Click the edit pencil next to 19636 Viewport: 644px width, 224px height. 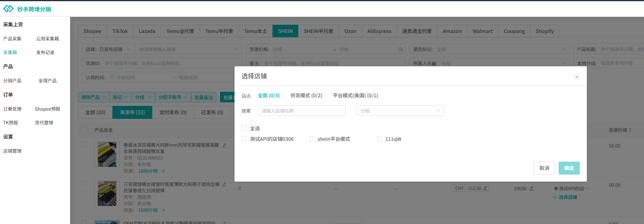click(532, 189)
